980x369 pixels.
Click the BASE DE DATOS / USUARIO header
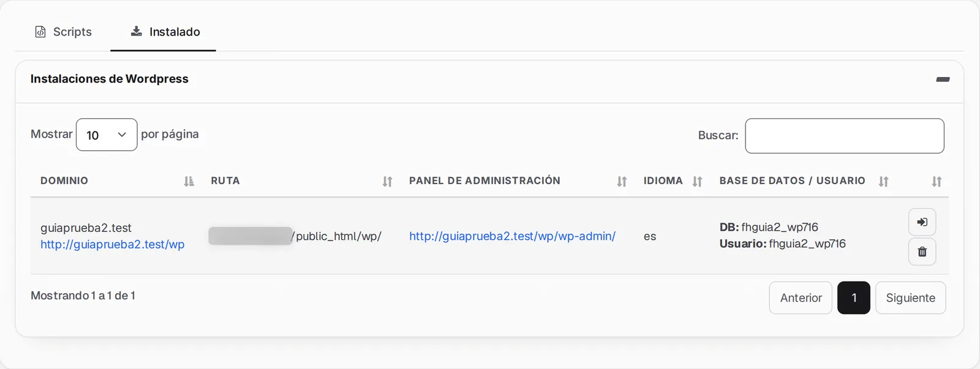pyautogui.click(x=792, y=181)
